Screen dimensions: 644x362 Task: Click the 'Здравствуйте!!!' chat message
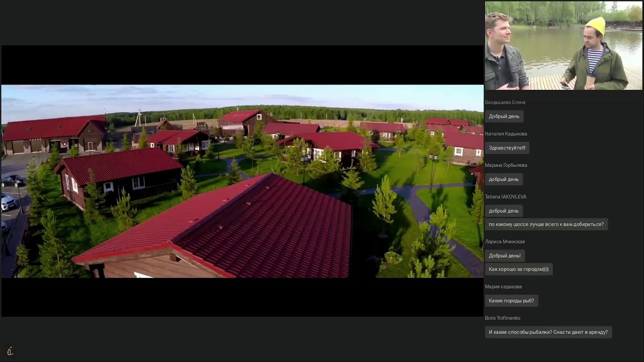coord(507,148)
